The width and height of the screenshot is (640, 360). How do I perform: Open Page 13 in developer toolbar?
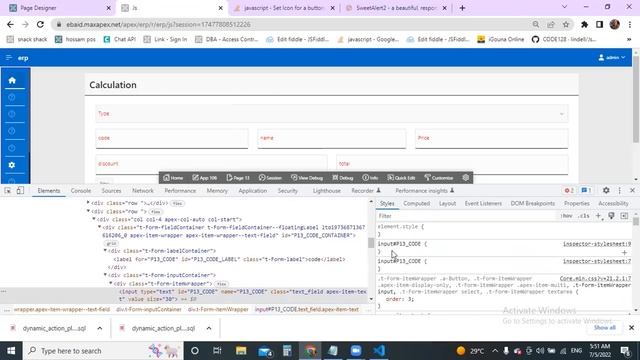click(x=238, y=178)
